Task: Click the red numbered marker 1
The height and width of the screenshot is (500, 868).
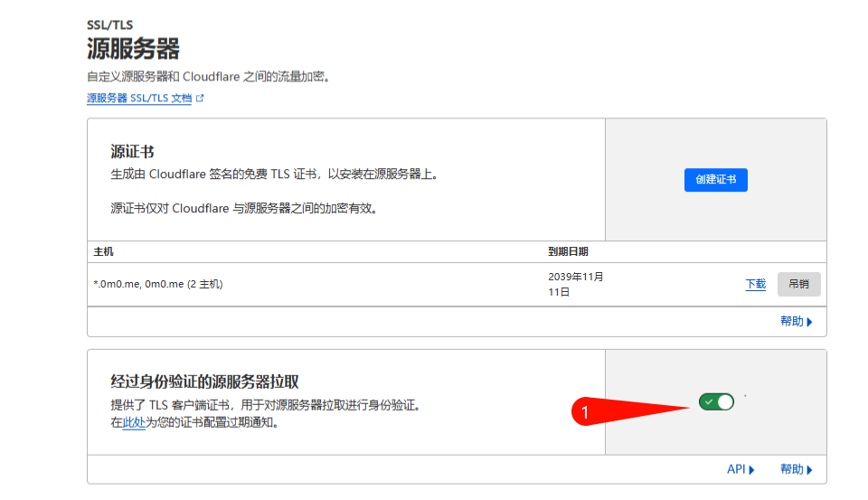Action: 585,412
